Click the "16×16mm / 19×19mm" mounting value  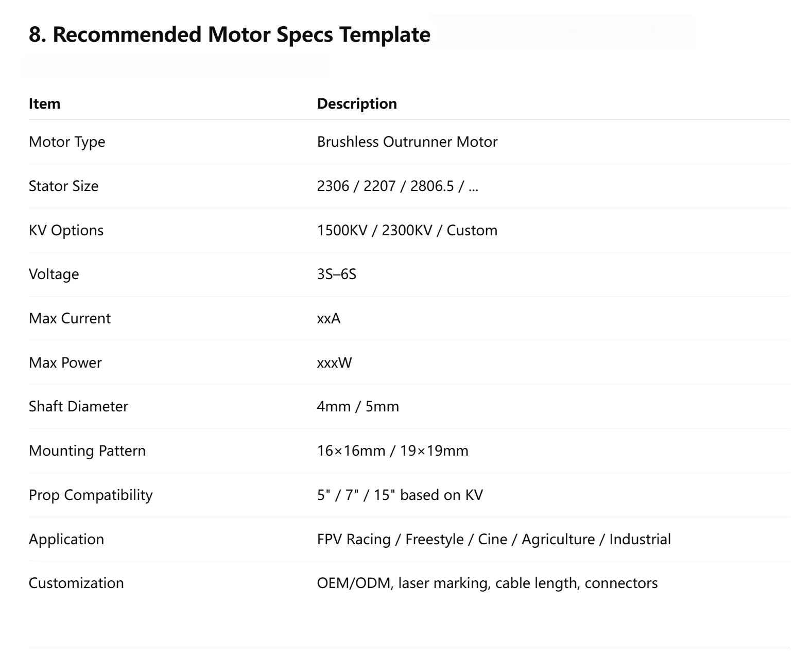[392, 451]
